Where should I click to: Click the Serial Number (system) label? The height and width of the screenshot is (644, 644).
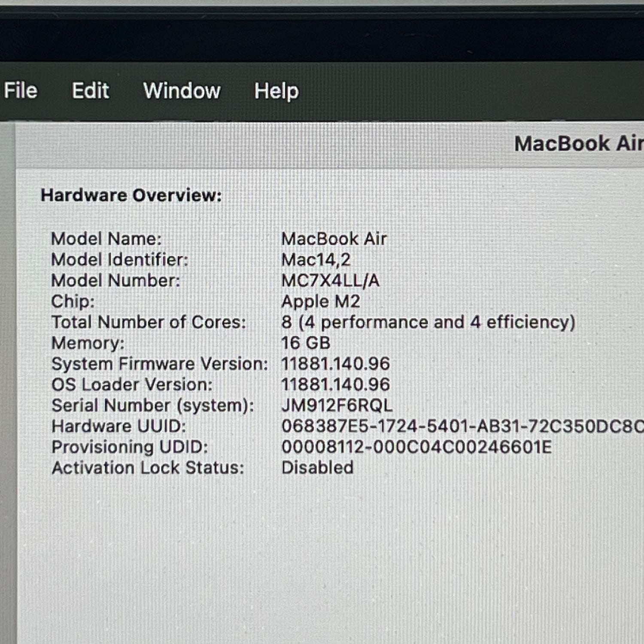pos(153,406)
